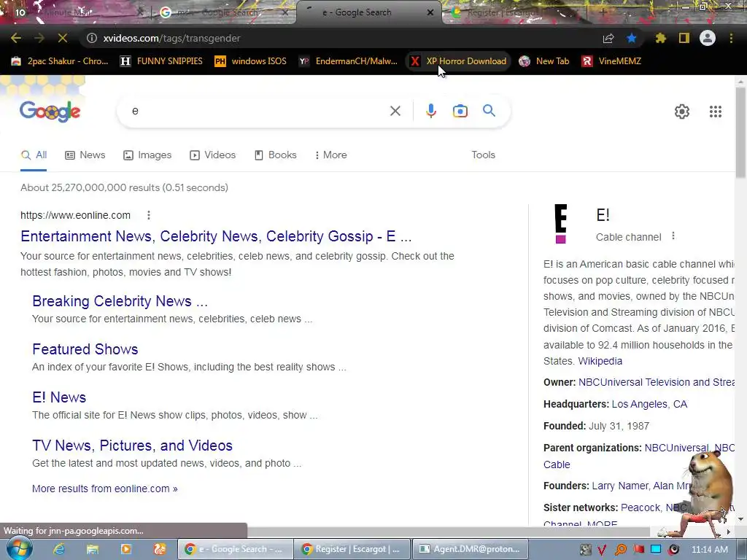Open the E! knowledge panel options dots
The width and height of the screenshot is (747, 560).
coord(673,236)
